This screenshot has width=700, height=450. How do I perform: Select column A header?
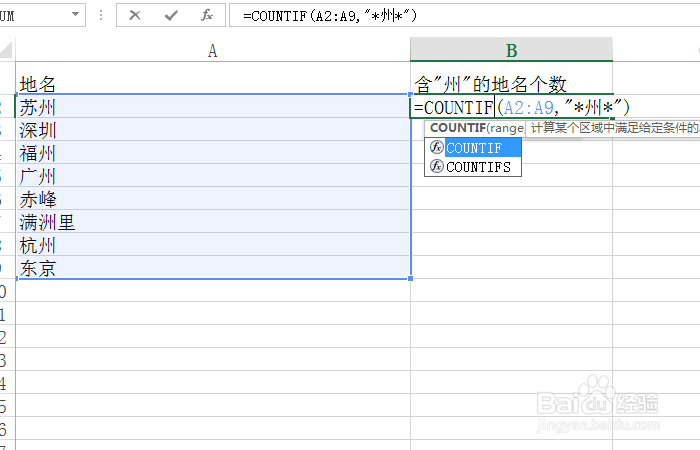pos(213,50)
